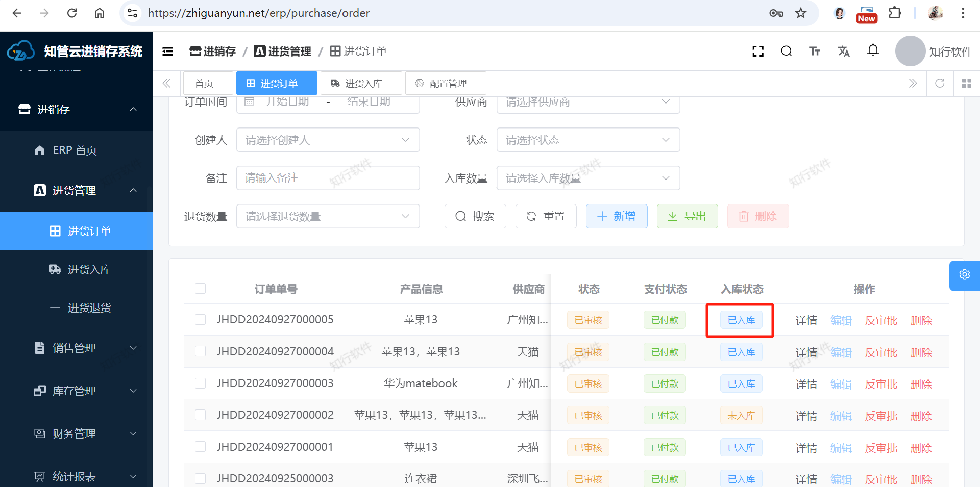Screen dimensions: 980x487
Task: Expand the 请选择创建人 creator dropdown
Action: 328,140
